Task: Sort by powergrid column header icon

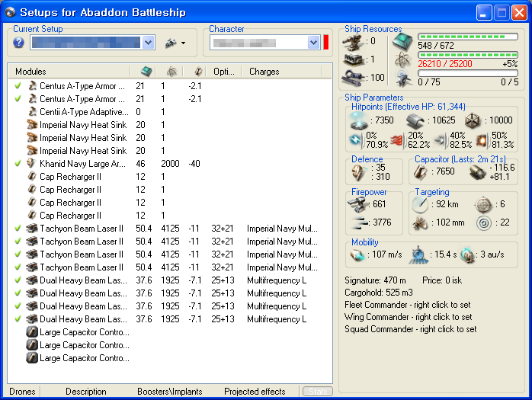Action: (x=172, y=72)
